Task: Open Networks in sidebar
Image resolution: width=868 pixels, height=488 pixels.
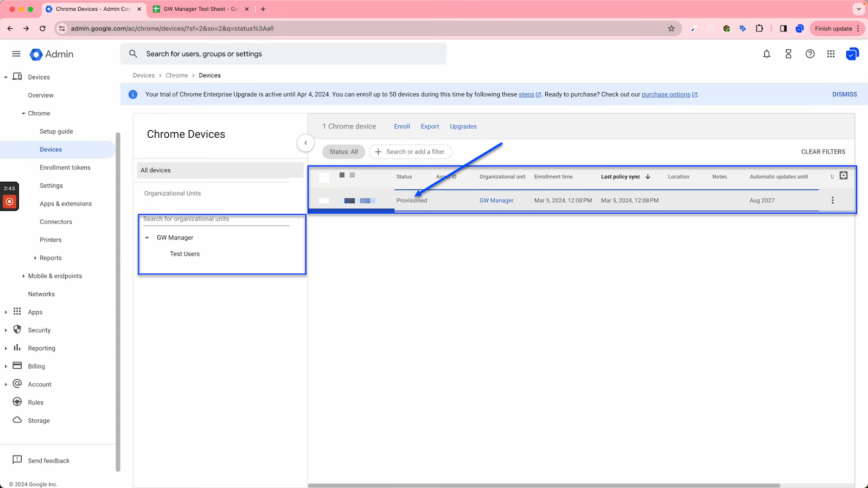Action: point(41,294)
